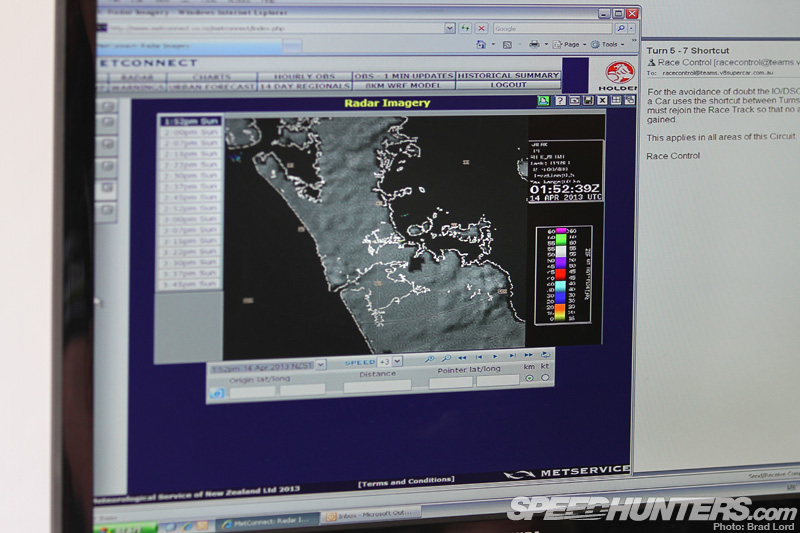The image size is (800, 533).
Task: Click the IE Home icon
Action: 481,45
